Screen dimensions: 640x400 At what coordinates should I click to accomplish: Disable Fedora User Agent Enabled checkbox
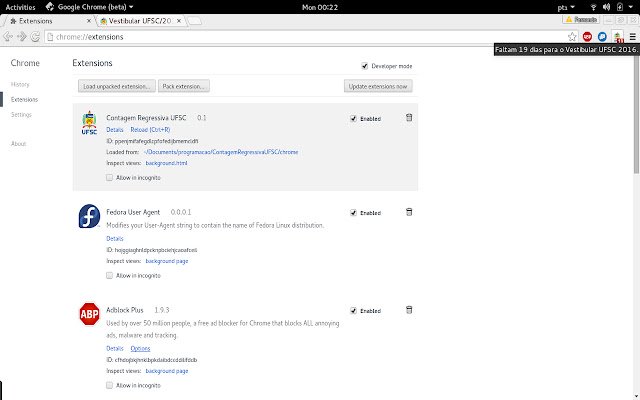(x=353, y=213)
